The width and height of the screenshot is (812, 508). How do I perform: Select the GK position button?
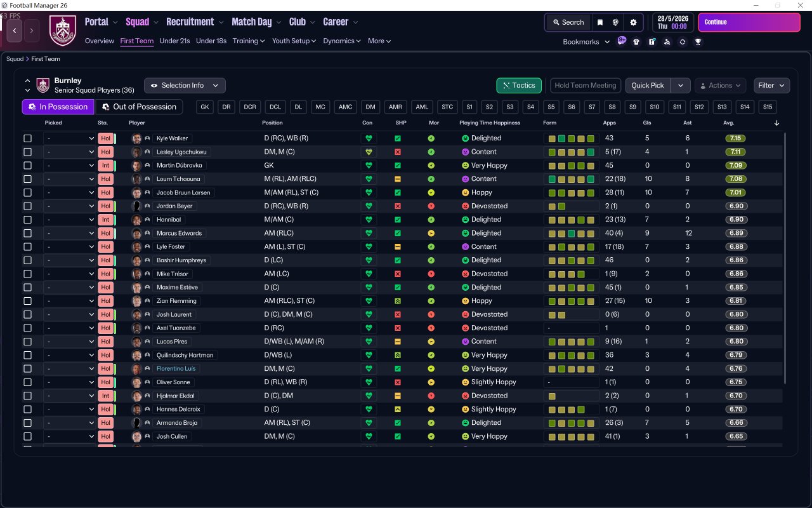205,107
